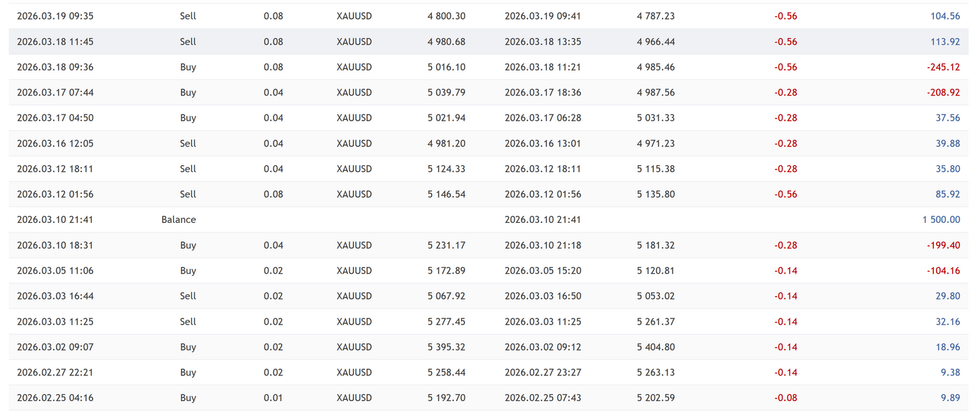Click the -199.40 loss value
Image resolution: width=980 pixels, height=416 pixels.
pos(943,245)
